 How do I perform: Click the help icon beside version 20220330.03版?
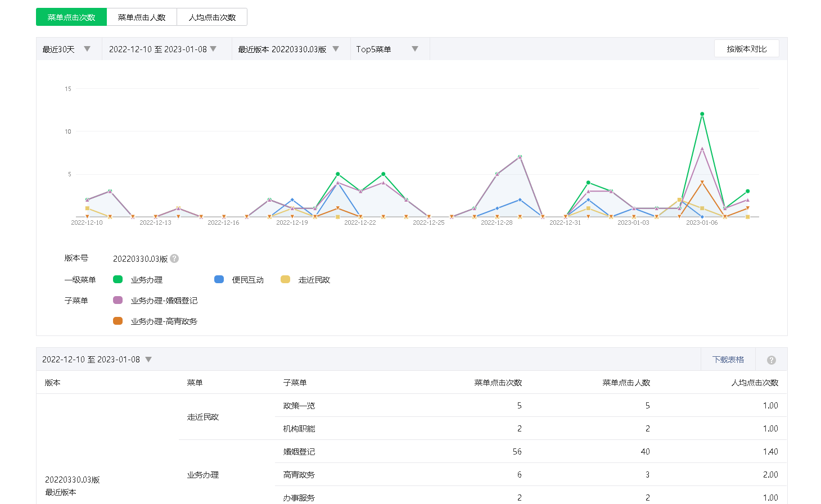(174, 258)
